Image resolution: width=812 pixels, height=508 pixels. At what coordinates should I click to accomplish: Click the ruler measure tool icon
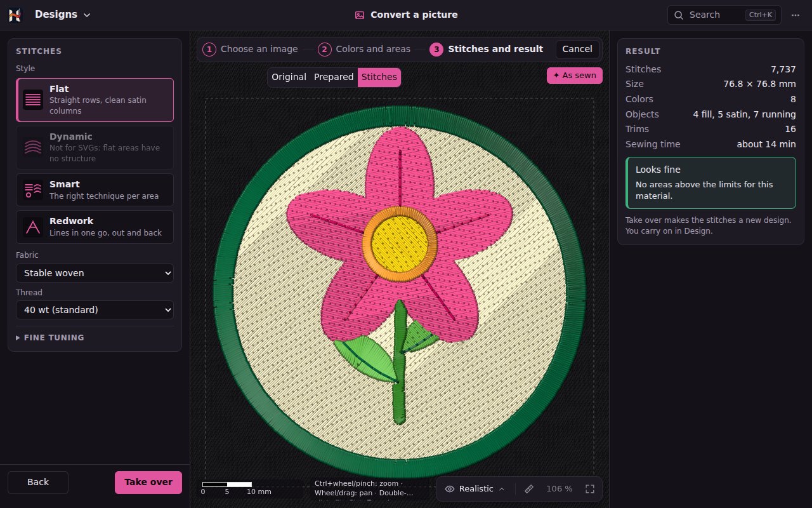click(x=529, y=489)
